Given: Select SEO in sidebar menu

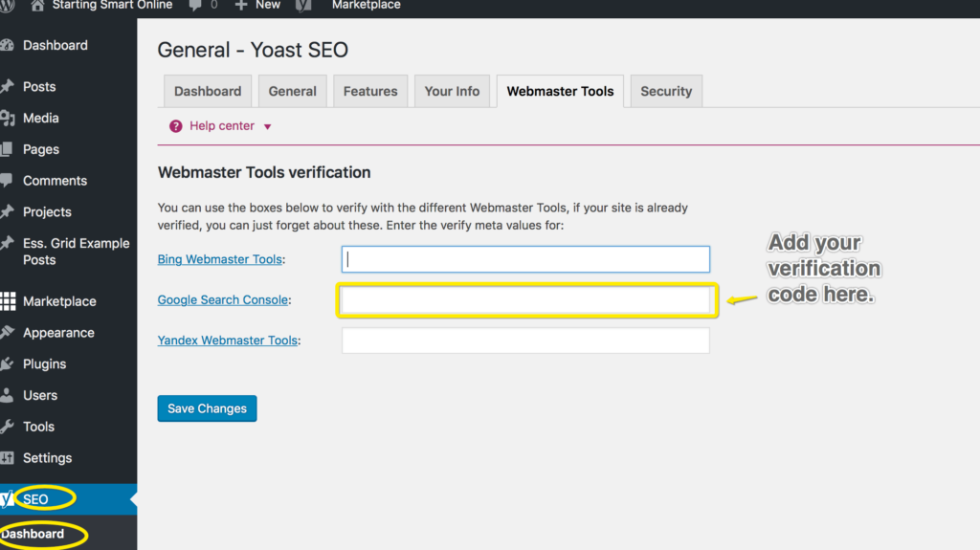Looking at the screenshot, I should click(x=35, y=498).
